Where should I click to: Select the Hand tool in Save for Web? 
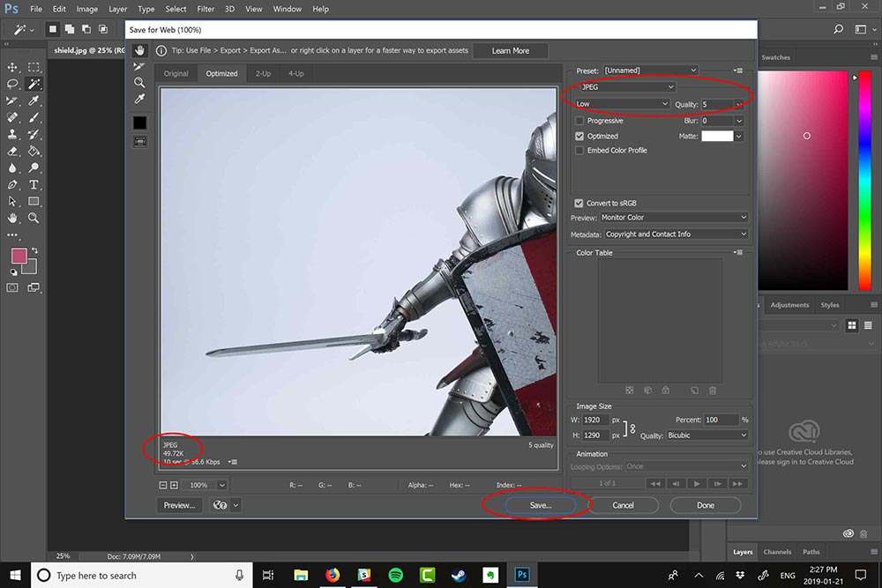pos(139,50)
